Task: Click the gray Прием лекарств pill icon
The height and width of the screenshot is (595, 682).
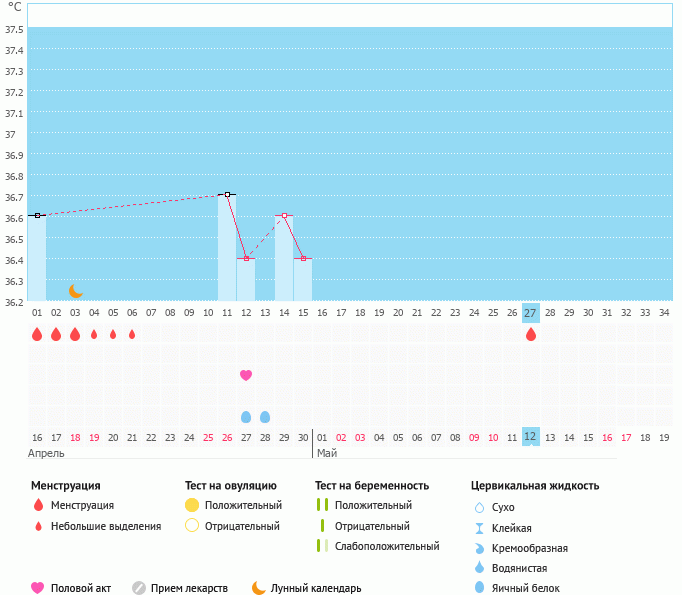Action: tap(139, 588)
